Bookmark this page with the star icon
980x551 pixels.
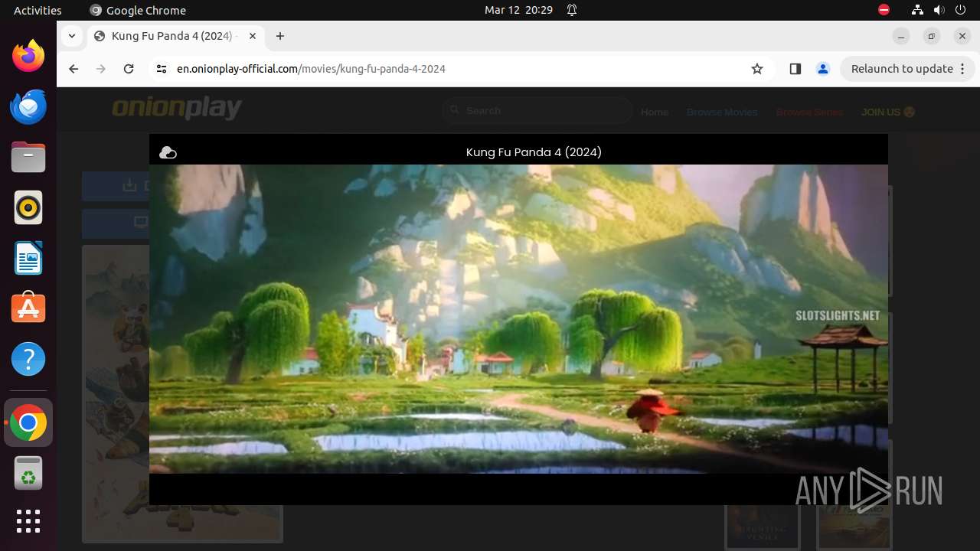(x=757, y=69)
